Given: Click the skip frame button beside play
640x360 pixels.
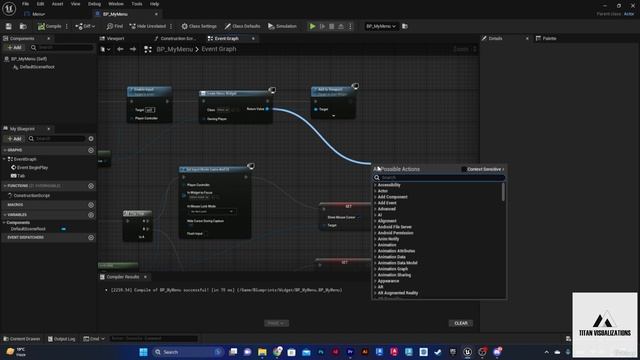Looking at the screenshot, I should pyautogui.click(x=322, y=26).
